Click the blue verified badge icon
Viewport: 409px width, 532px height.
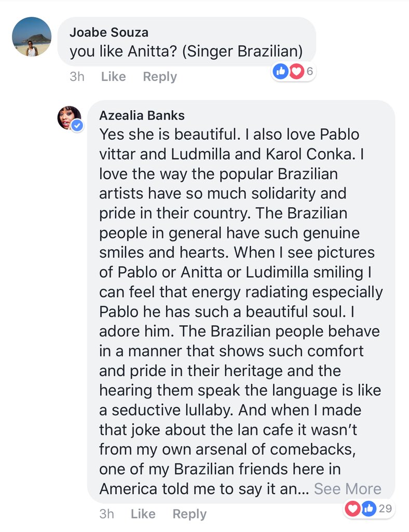(x=78, y=126)
